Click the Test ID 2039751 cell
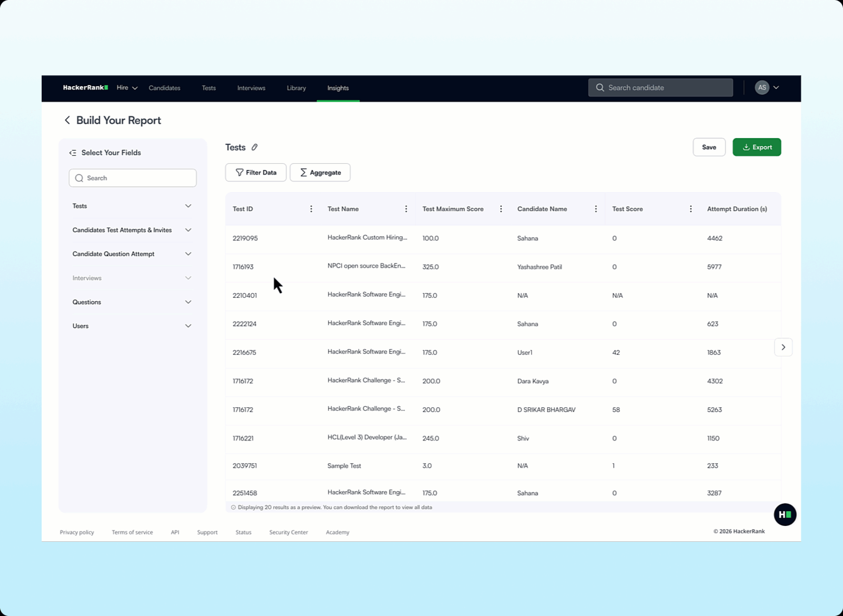The height and width of the screenshot is (616, 843). point(245,466)
